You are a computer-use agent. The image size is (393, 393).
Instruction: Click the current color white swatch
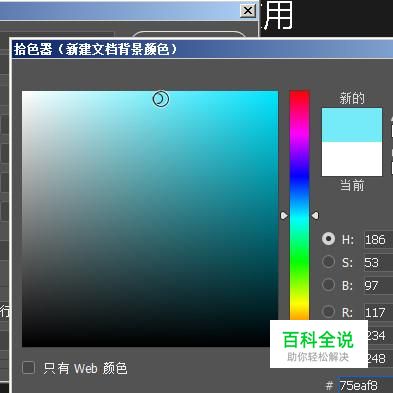352,159
